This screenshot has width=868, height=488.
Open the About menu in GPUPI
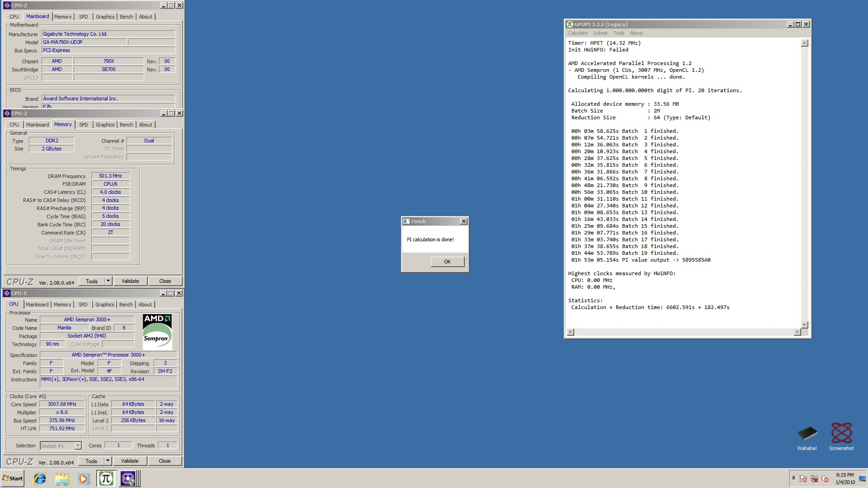click(636, 33)
